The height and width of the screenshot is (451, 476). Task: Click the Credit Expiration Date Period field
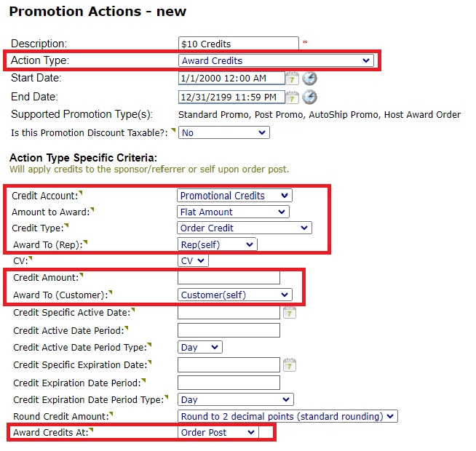(229, 383)
